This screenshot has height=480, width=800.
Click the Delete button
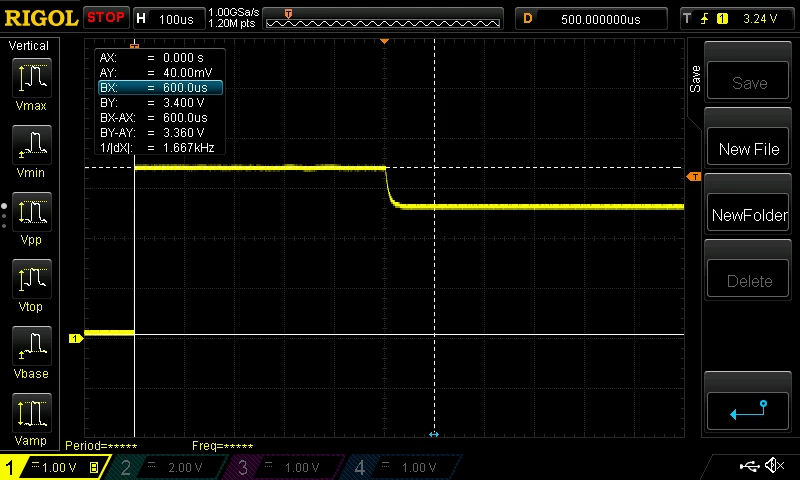click(x=748, y=279)
